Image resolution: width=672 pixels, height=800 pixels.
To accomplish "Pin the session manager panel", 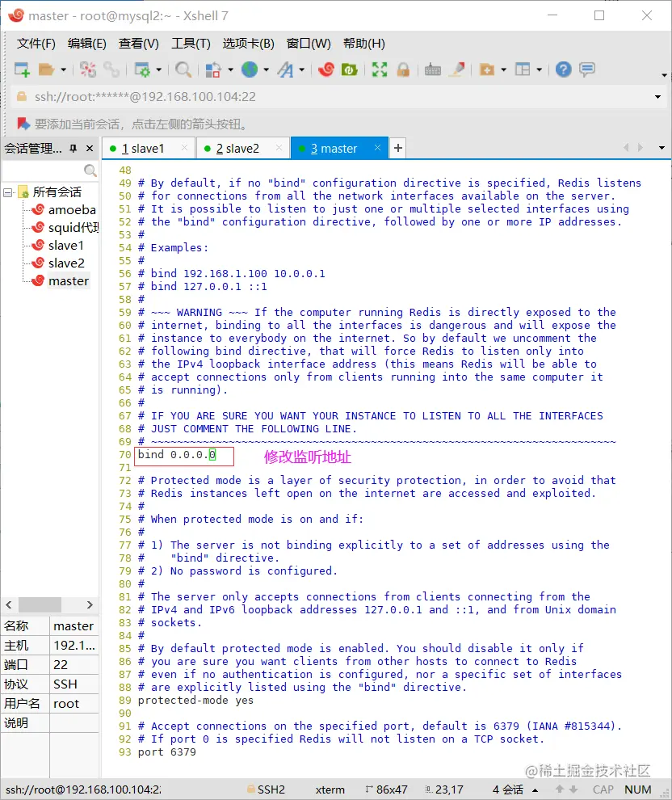I will 73,148.
